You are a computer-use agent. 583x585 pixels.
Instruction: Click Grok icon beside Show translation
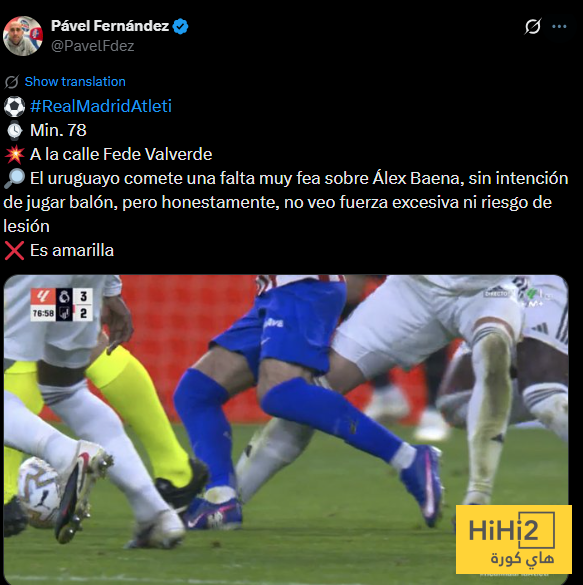pyautogui.click(x=12, y=82)
